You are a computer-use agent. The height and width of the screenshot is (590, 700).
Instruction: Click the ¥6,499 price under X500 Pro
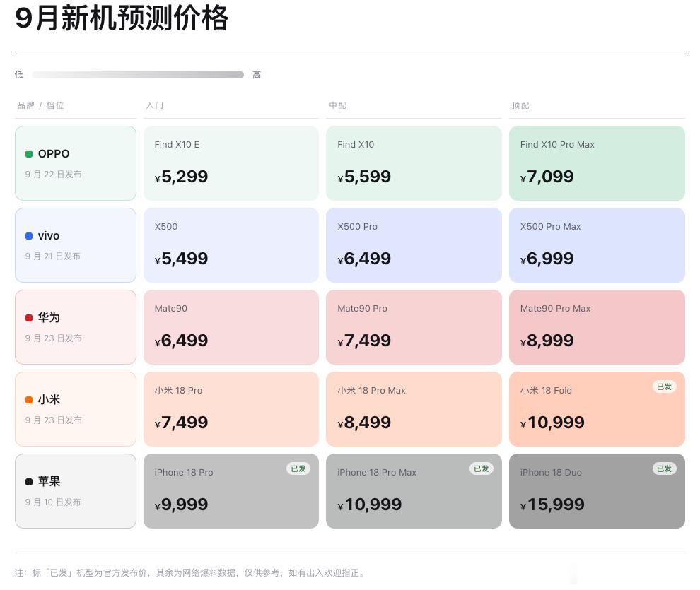click(x=364, y=259)
